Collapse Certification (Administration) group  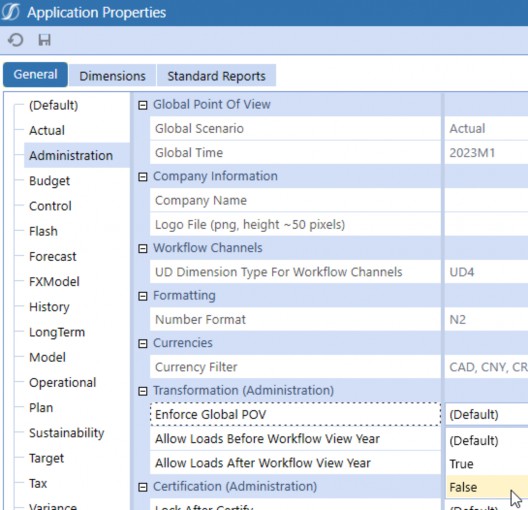click(143, 487)
